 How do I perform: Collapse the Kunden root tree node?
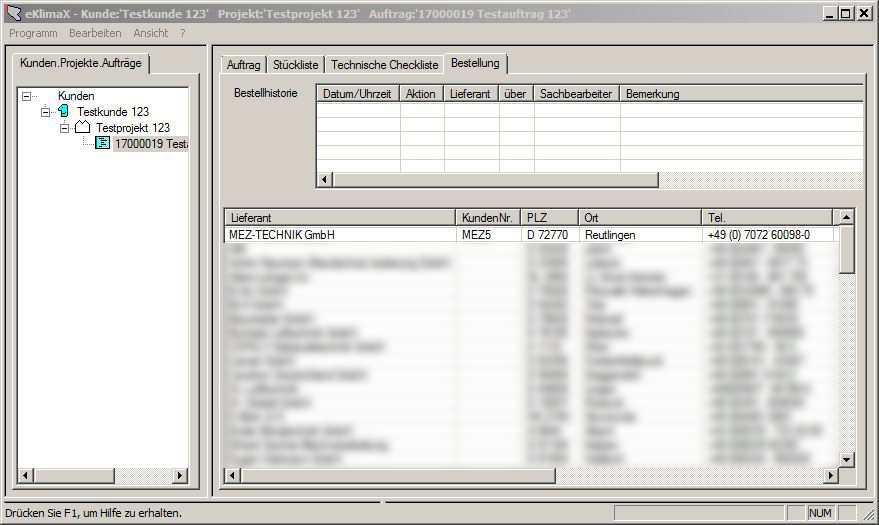[27, 96]
